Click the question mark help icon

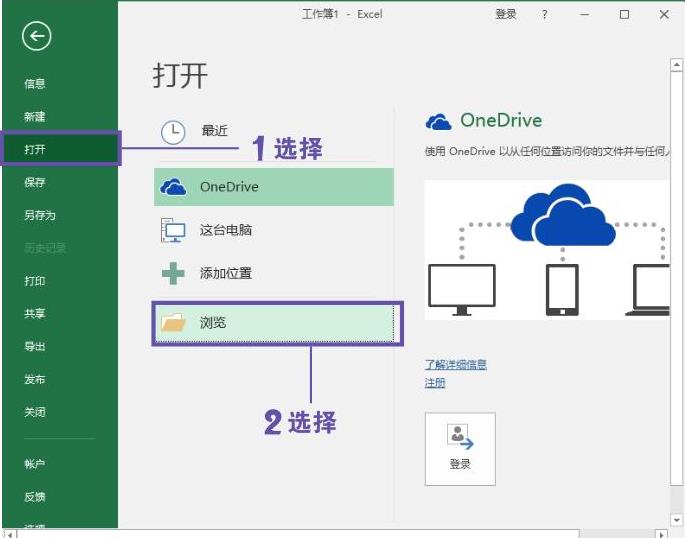point(544,14)
